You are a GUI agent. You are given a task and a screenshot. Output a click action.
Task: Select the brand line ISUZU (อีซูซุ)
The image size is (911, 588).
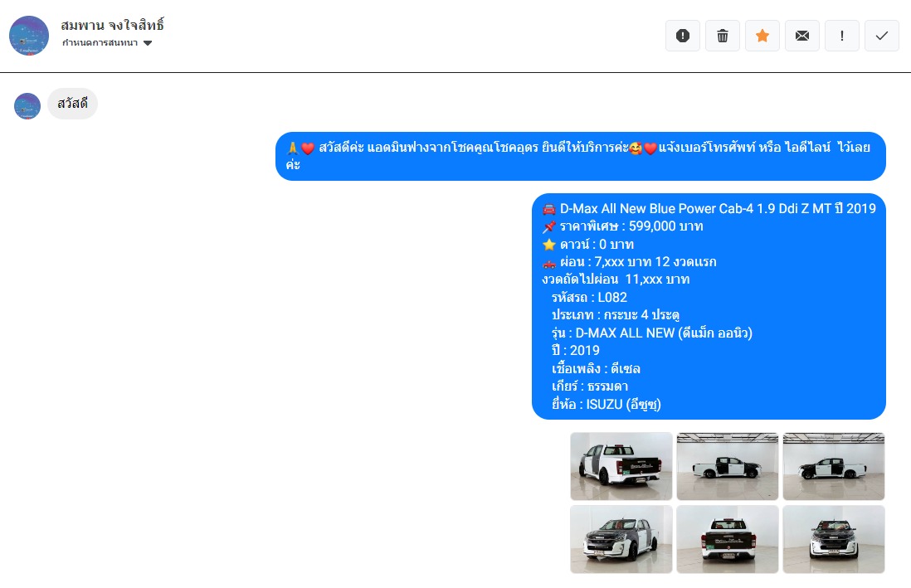coord(607,405)
